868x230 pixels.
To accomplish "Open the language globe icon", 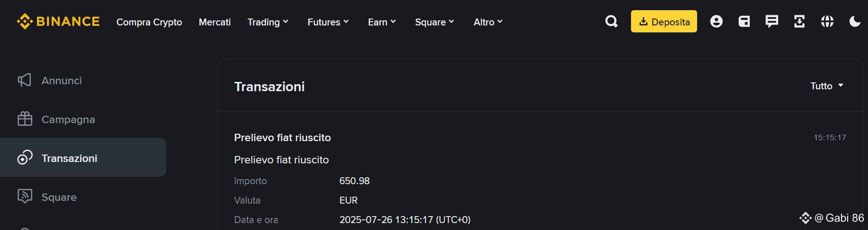I will [827, 21].
